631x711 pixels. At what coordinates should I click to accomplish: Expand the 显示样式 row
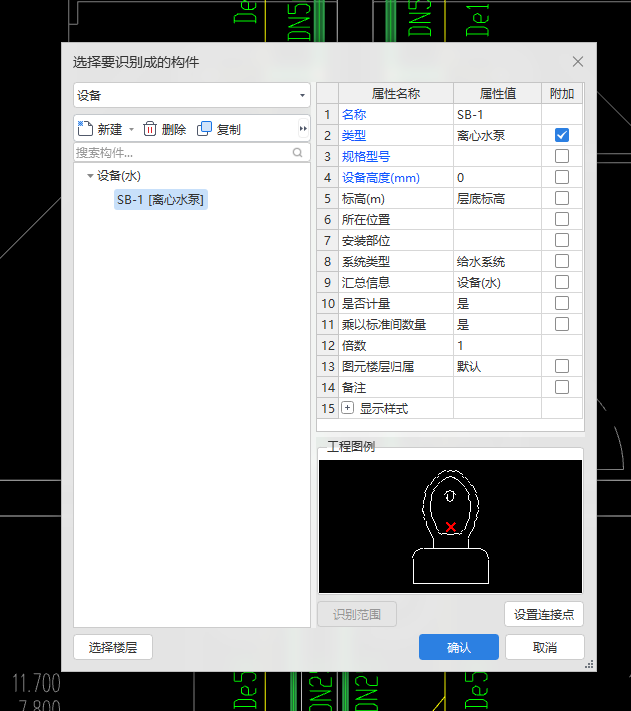347,408
